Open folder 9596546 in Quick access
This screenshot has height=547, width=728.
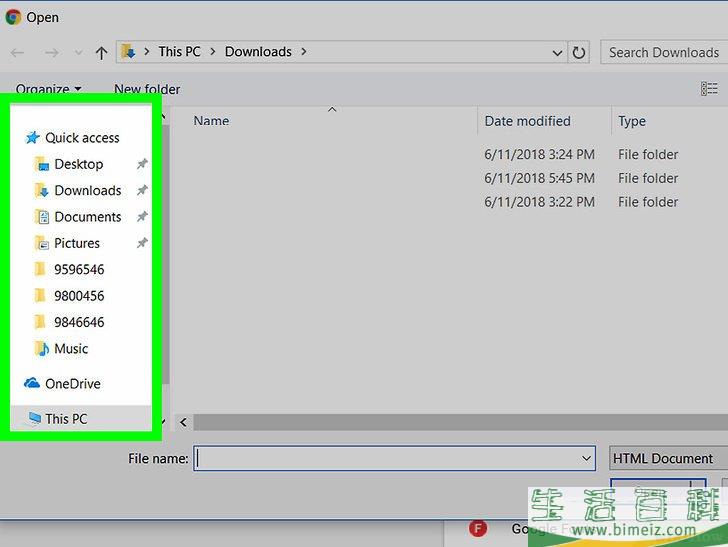pos(78,269)
